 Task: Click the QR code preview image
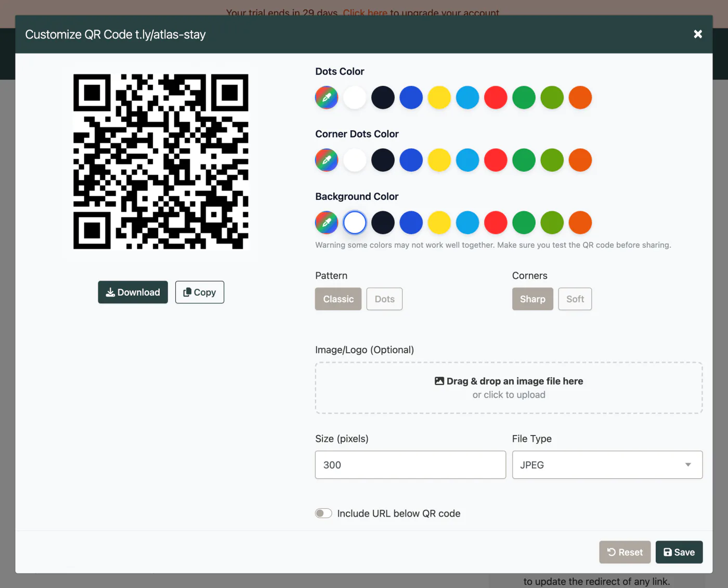coord(161,161)
